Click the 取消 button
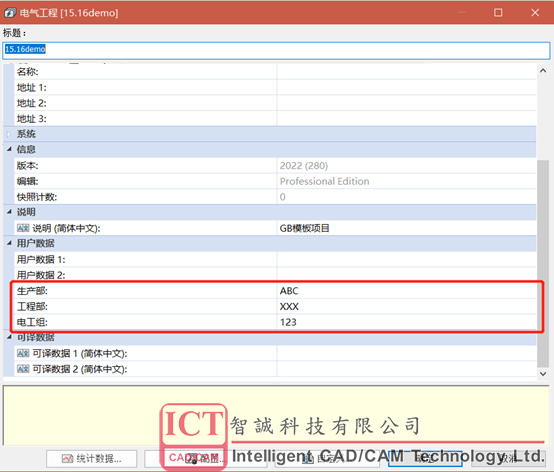 pos(508,459)
